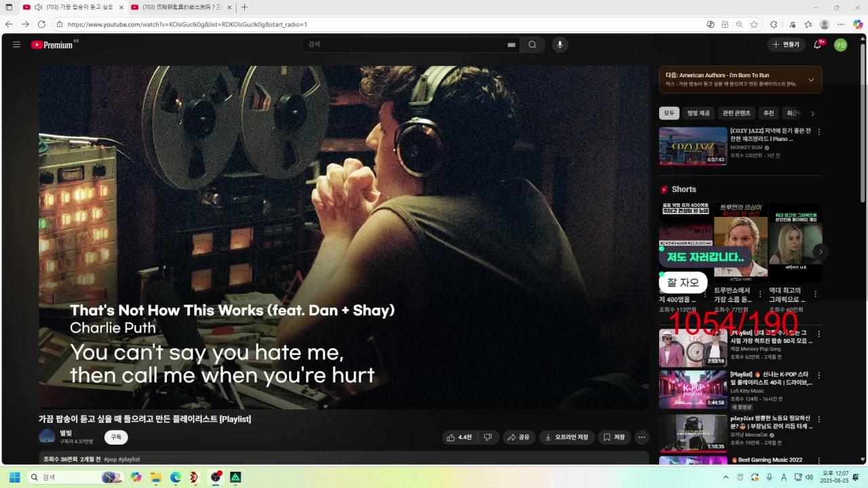
Task: Select the 관련 콘텐츠 filter chip
Action: pyautogui.click(x=736, y=113)
